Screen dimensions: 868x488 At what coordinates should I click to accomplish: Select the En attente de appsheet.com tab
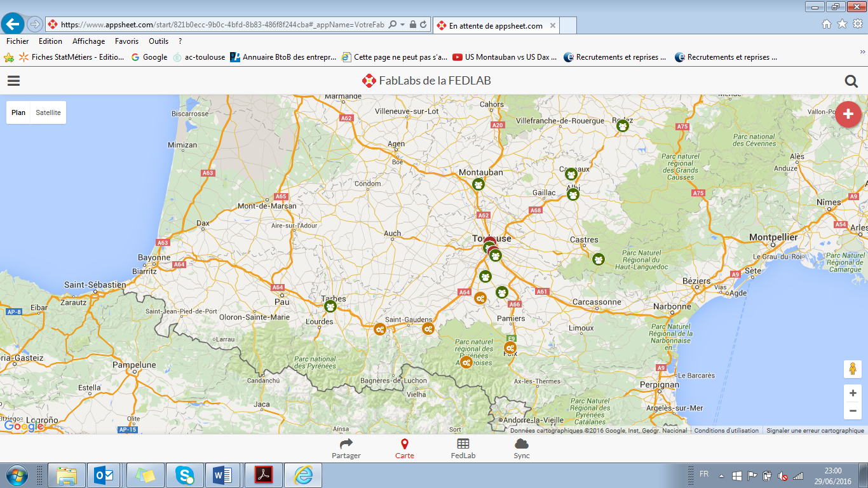(x=496, y=25)
